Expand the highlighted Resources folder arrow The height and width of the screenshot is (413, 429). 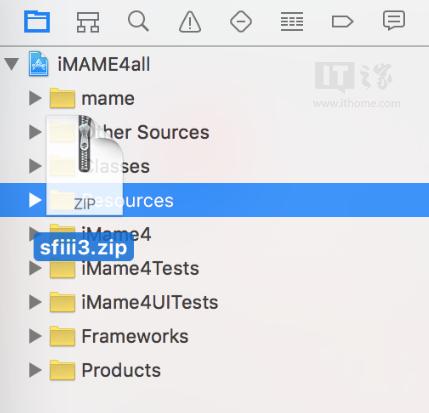tap(35, 200)
